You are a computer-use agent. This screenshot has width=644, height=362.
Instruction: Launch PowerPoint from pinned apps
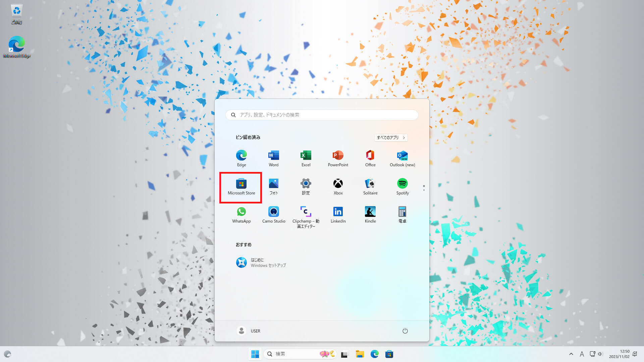tap(338, 158)
